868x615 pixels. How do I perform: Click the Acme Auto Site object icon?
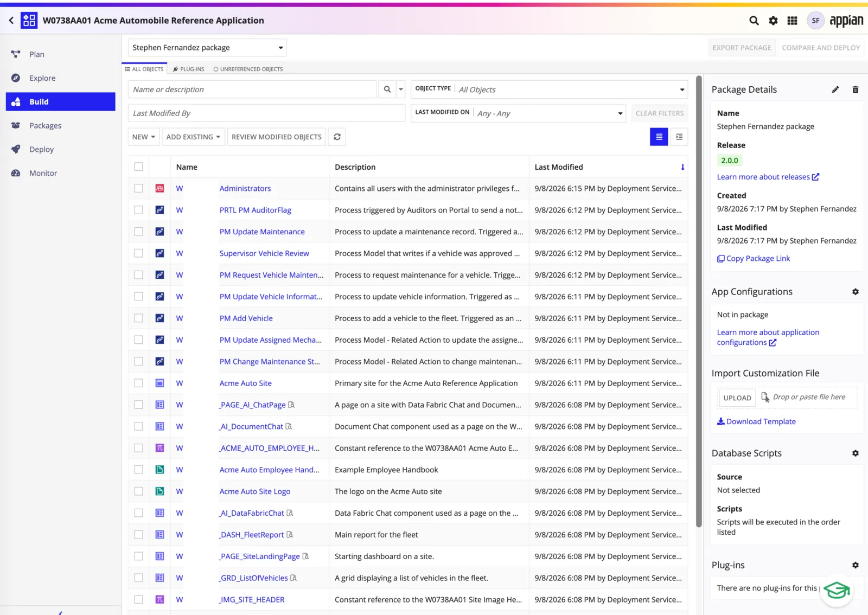[x=159, y=383]
